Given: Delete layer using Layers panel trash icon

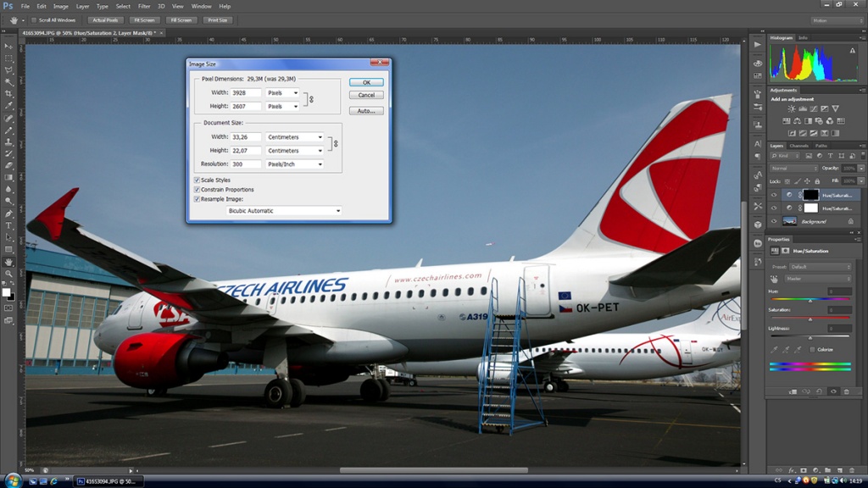Looking at the screenshot, I should pyautogui.click(x=851, y=470).
